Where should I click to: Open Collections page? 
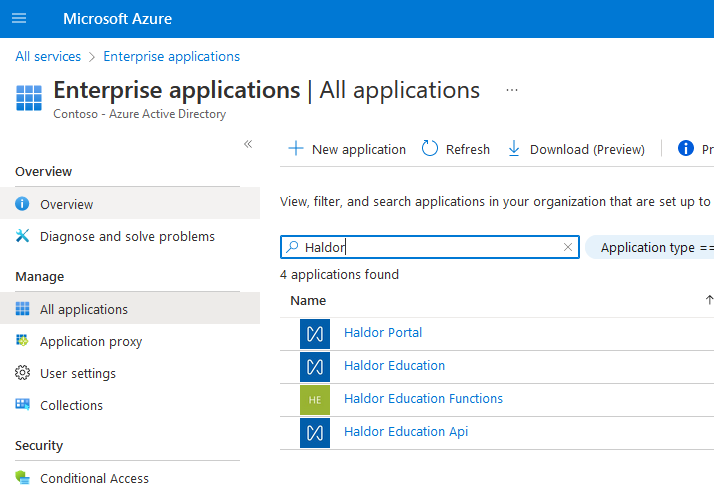(x=130, y=405)
